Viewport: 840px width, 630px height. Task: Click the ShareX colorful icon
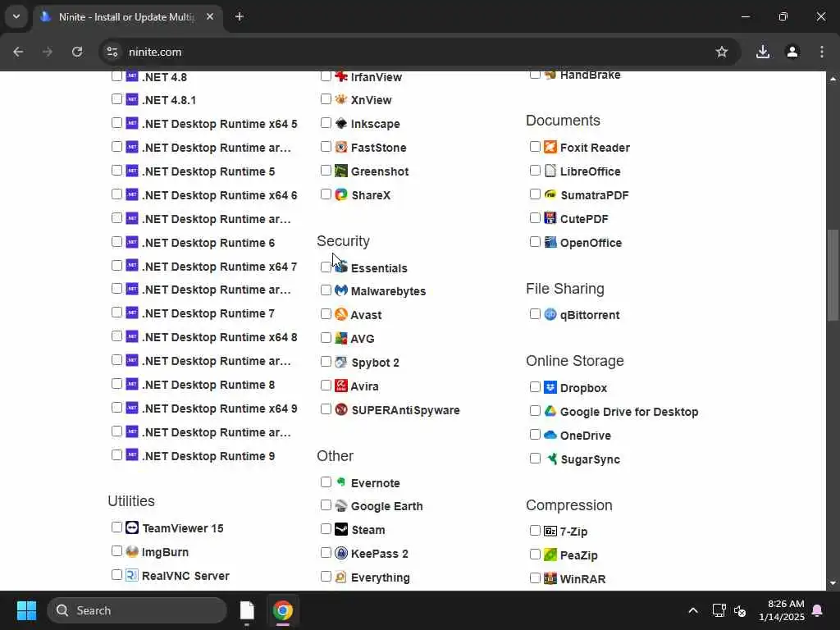click(x=340, y=194)
